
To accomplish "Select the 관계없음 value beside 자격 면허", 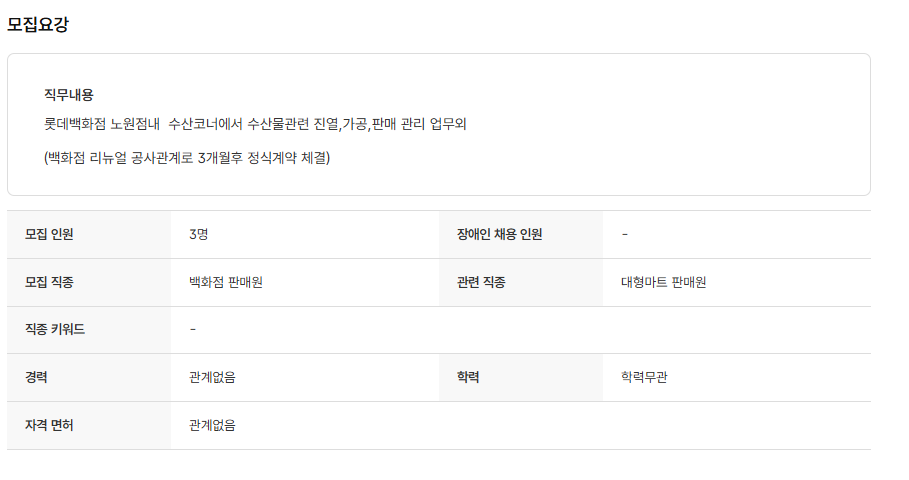I will tap(212, 425).
